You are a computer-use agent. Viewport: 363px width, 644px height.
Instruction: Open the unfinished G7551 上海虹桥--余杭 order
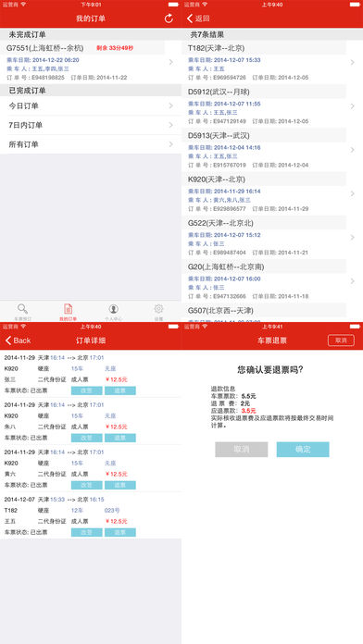91,62
